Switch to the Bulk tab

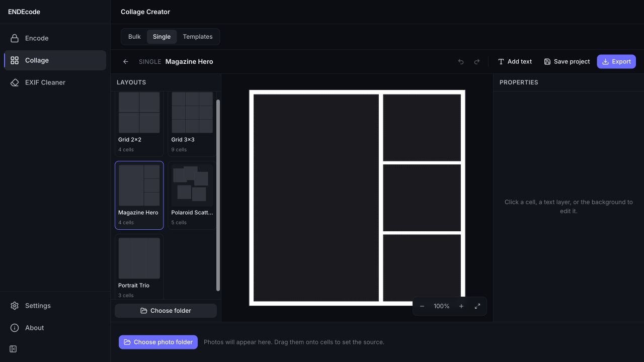pyautogui.click(x=134, y=37)
